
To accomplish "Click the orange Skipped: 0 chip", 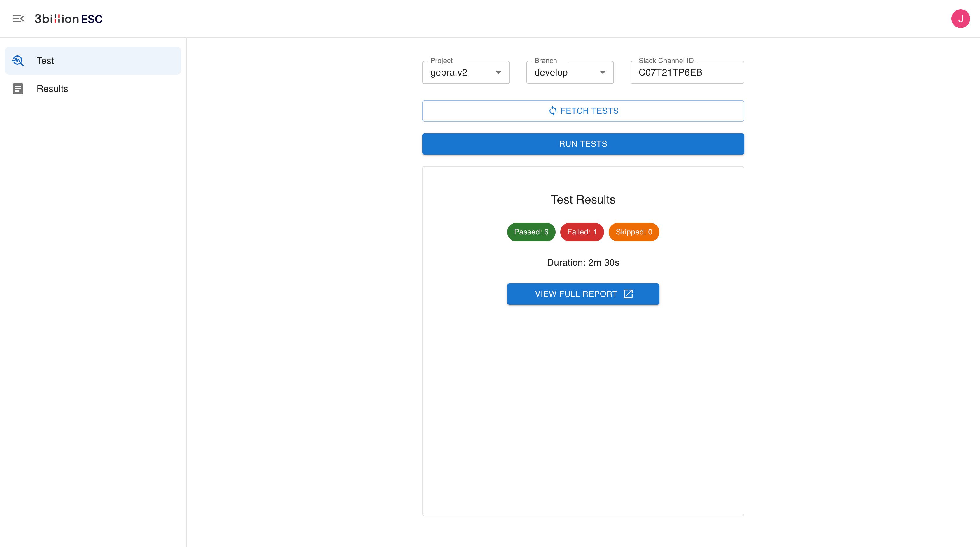I will tap(634, 232).
